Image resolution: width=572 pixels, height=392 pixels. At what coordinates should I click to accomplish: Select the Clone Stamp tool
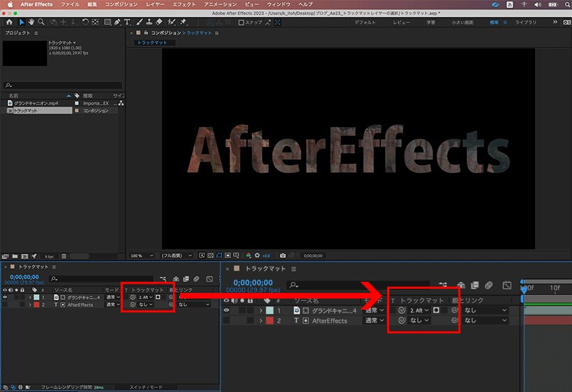coord(149,22)
